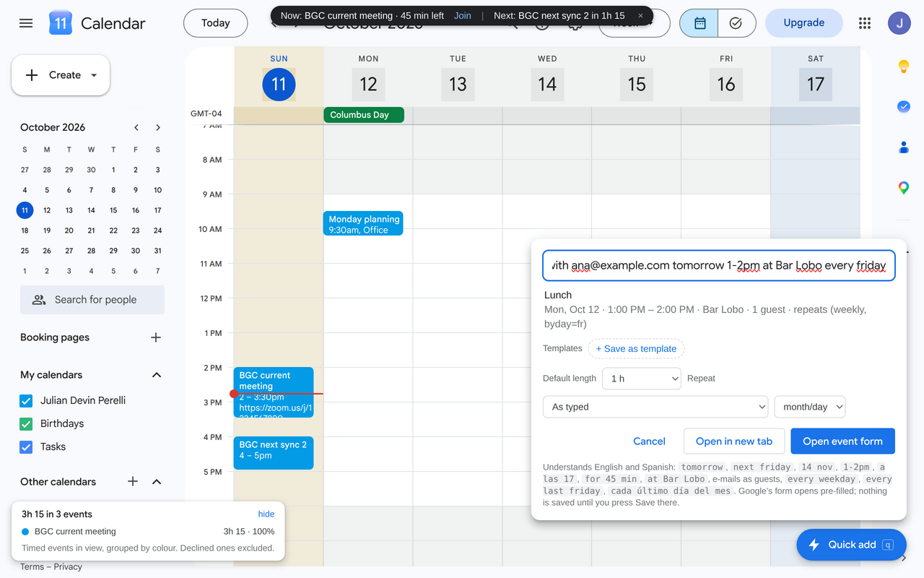The image size is (924, 578).
Task: Open the As typed dropdown
Action: pyautogui.click(x=655, y=407)
